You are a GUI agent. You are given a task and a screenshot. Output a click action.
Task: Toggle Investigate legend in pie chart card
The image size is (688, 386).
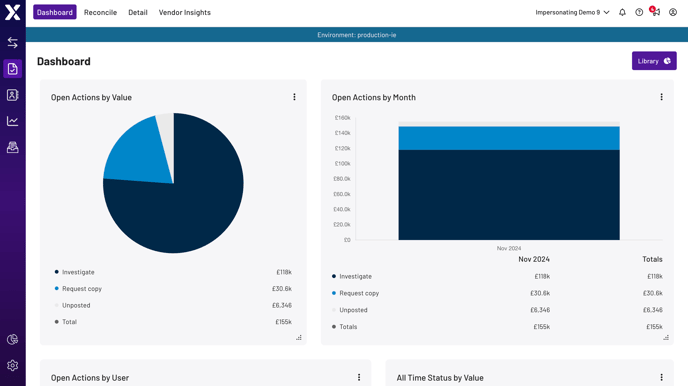point(74,272)
